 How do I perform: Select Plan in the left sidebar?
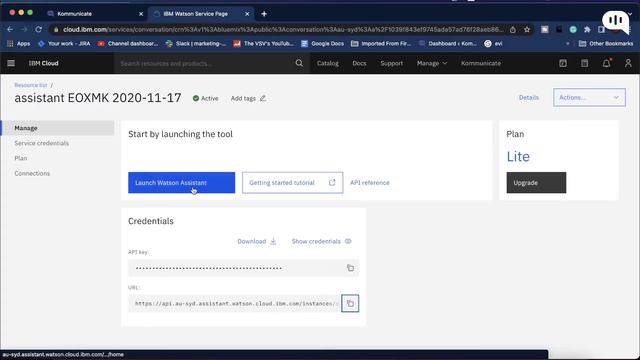[x=20, y=158]
